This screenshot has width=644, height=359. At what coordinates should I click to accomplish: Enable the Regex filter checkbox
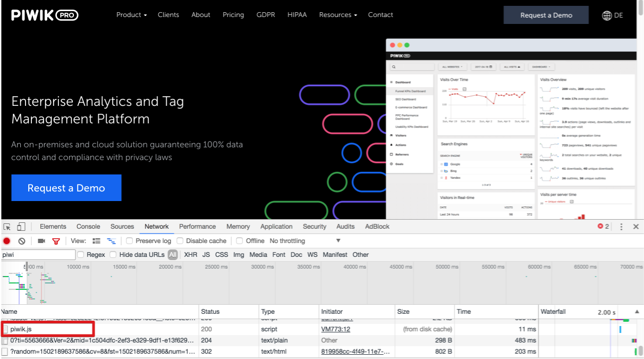point(81,255)
